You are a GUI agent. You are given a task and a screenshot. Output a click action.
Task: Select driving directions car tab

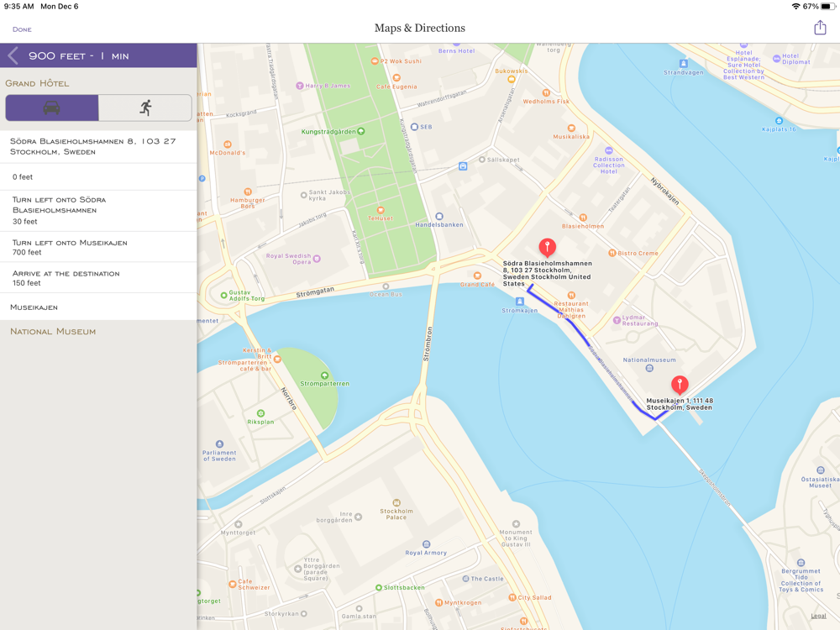(52, 108)
